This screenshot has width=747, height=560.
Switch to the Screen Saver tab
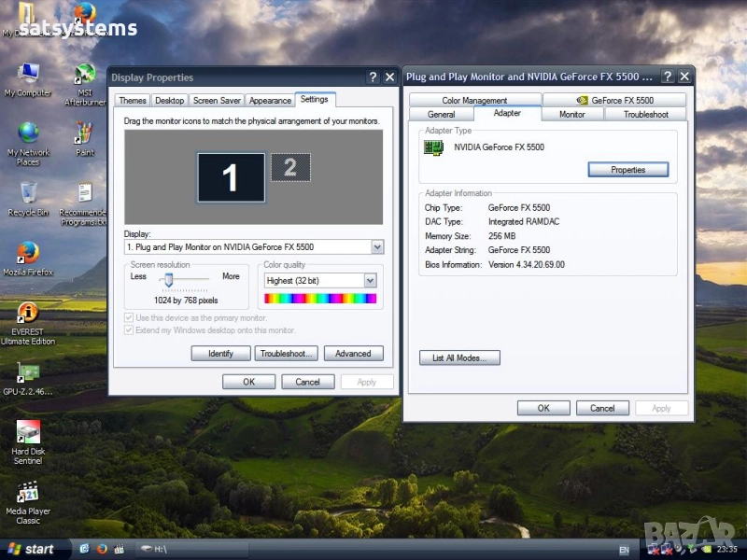pos(217,101)
